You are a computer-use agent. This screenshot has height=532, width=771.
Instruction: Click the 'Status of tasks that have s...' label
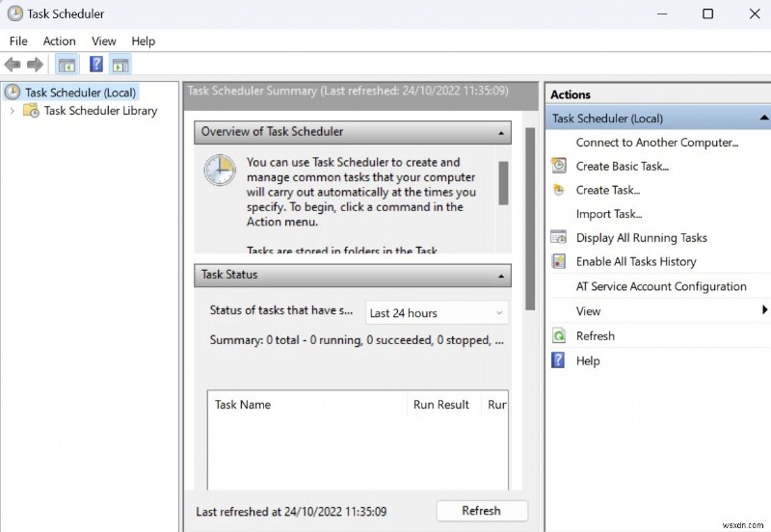click(x=280, y=310)
